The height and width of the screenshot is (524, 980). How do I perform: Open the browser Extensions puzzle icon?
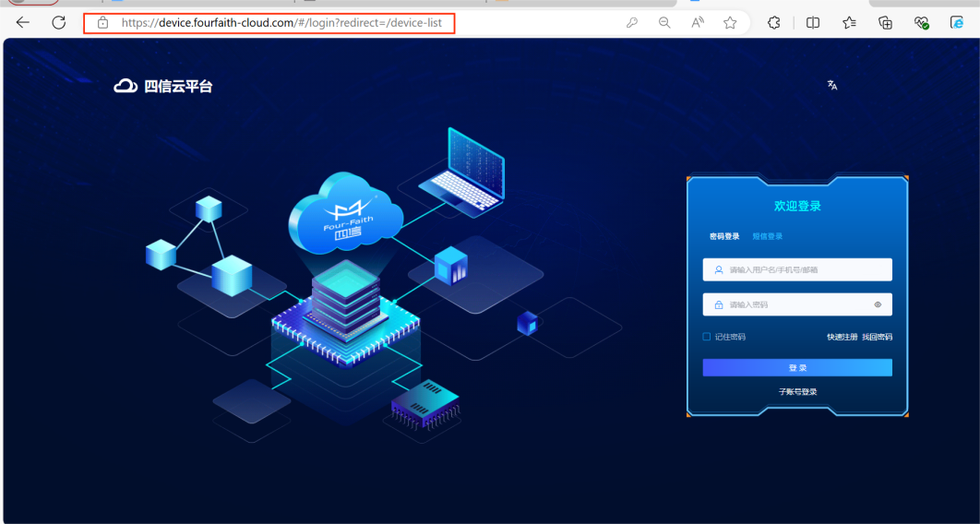point(773,23)
